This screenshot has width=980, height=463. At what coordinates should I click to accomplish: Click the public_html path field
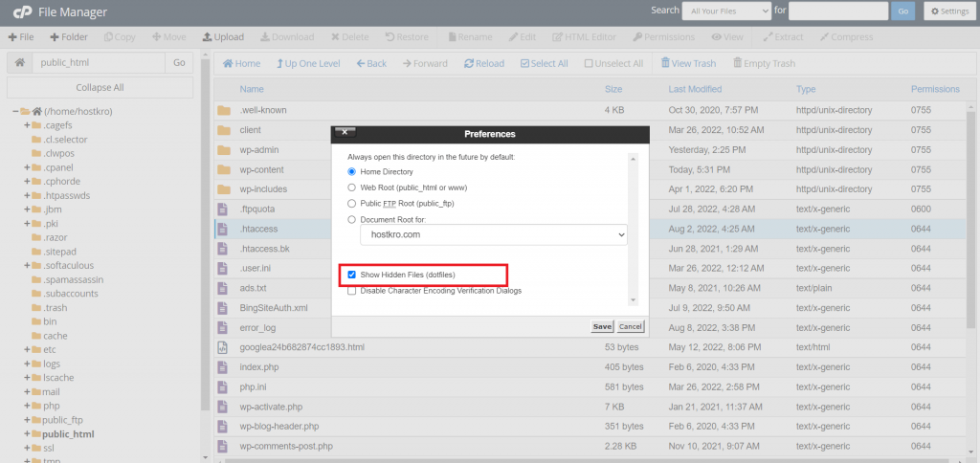(x=99, y=62)
